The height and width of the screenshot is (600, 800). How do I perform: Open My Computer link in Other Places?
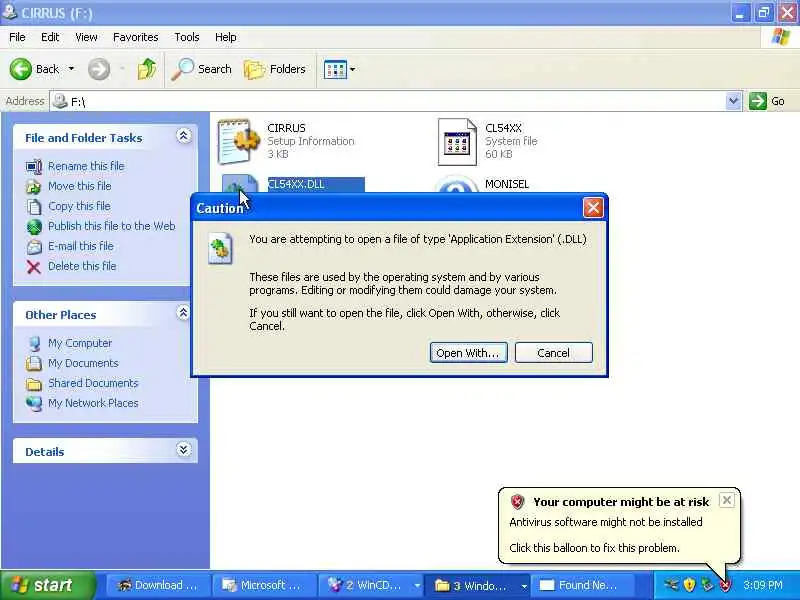point(80,343)
